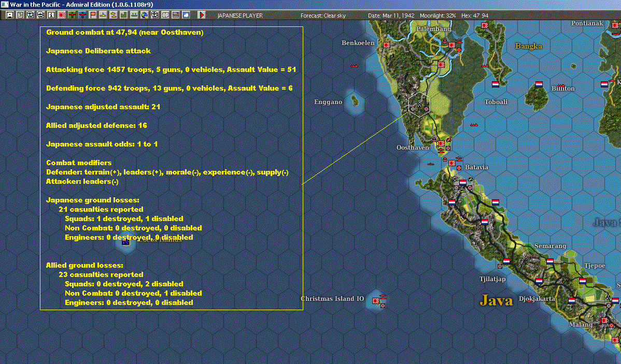Click the "23 casualties reported" line

coord(101,274)
